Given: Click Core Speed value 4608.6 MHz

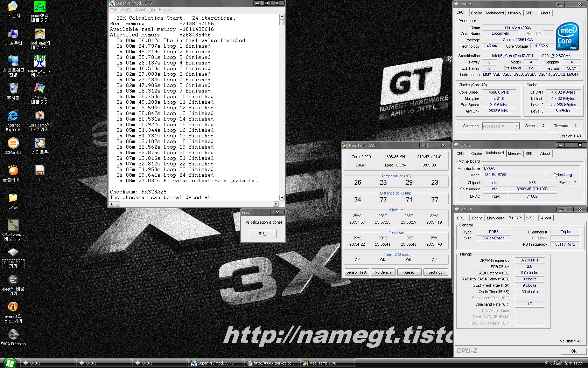Looking at the screenshot, I should click(498, 92).
